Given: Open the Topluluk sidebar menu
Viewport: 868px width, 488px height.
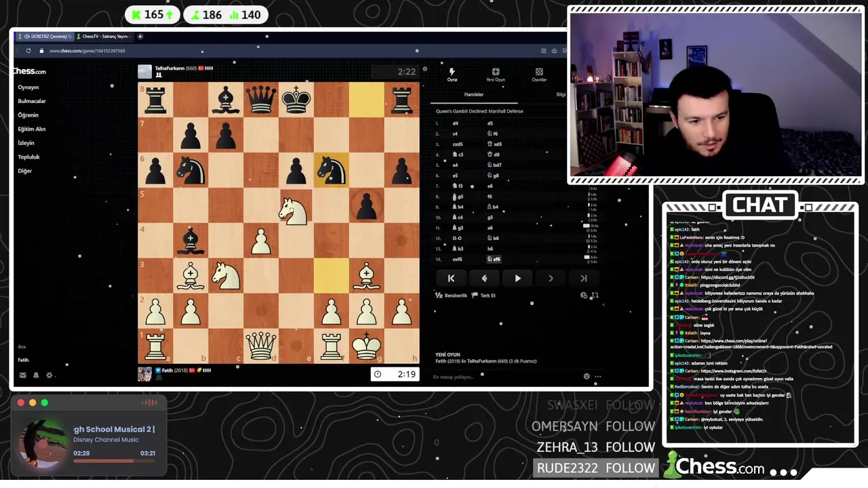Looking at the screenshot, I should tap(28, 157).
